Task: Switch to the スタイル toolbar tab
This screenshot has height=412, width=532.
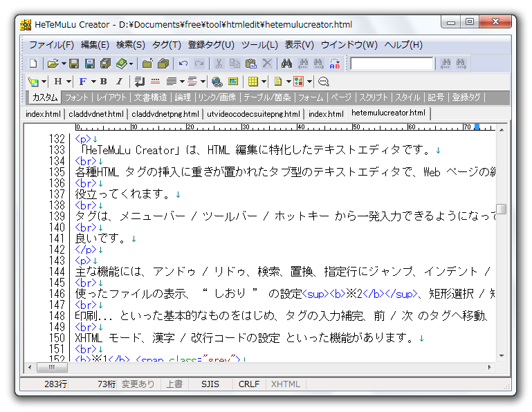Action: (x=407, y=97)
